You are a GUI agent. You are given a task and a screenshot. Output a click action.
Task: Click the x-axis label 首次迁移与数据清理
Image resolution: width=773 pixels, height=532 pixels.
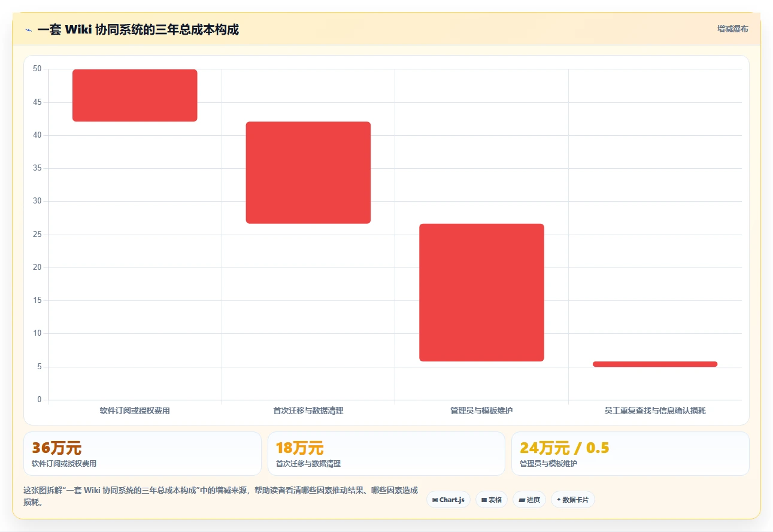click(308, 411)
